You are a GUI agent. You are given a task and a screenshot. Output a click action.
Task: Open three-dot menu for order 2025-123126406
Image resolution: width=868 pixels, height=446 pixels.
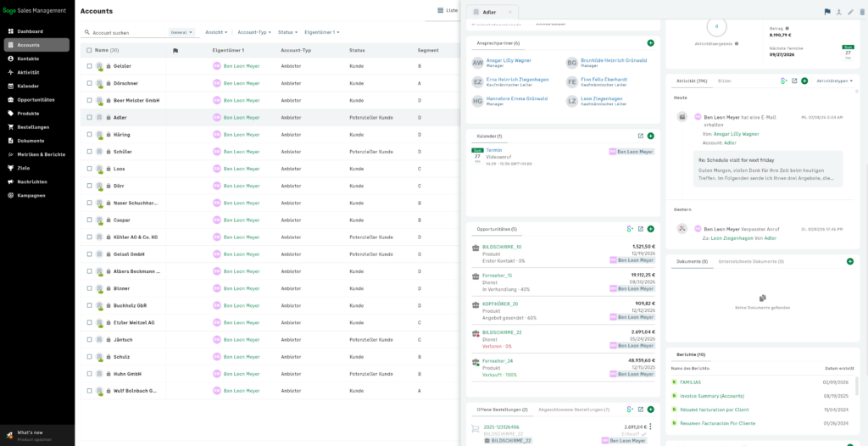point(650,426)
